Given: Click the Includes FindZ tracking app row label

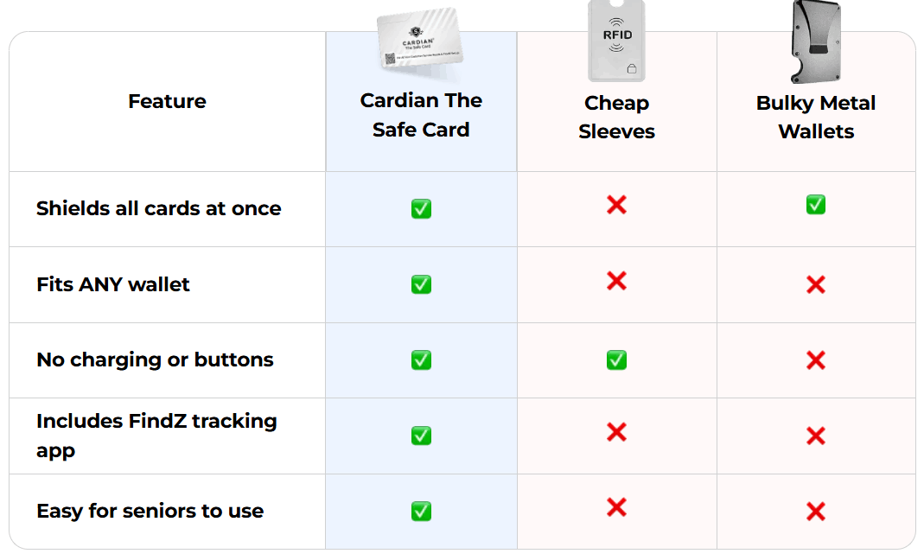Looking at the screenshot, I should [156, 436].
